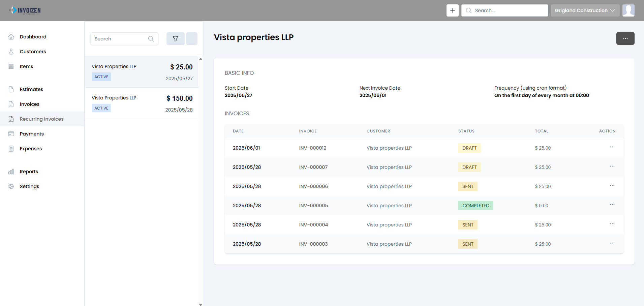Screen dimensions: 644x306
Task: Select the Expenses icon in sidebar
Action: [x=11, y=148]
